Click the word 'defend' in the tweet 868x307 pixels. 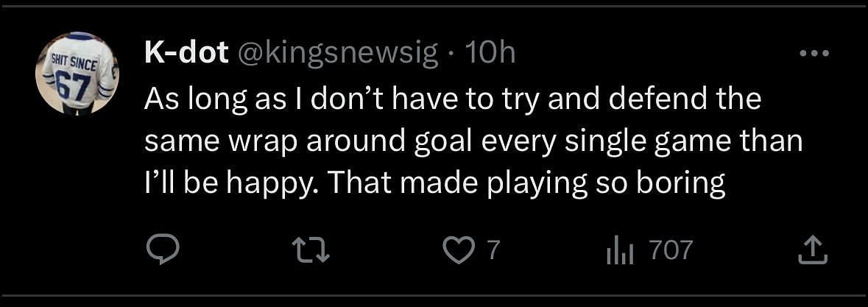(650, 99)
